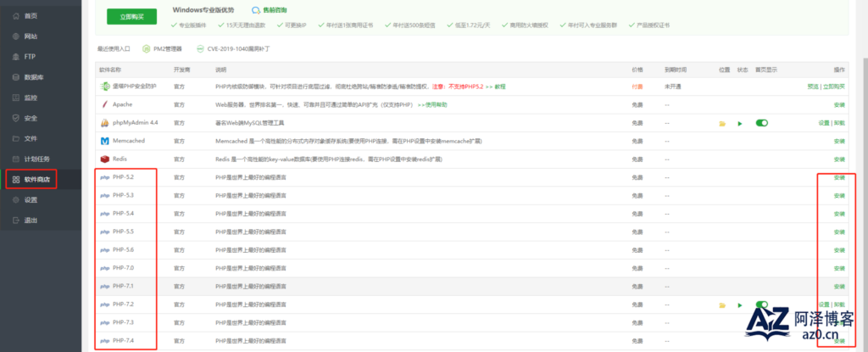The width and height of the screenshot is (868, 352).
Task: Click 安装 for PHP-5.6
Action: pos(839,250)
